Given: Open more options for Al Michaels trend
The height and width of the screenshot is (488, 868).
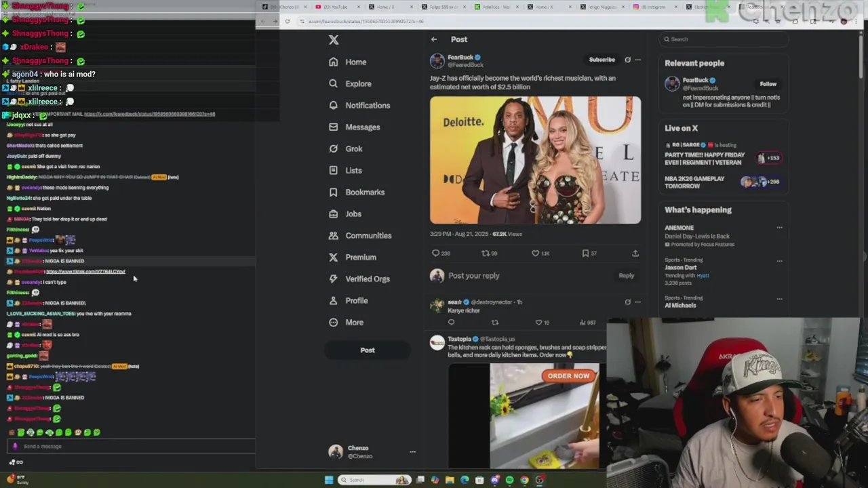Looking at the screenshot, I should pyautogui.click(x=779, y=298).
